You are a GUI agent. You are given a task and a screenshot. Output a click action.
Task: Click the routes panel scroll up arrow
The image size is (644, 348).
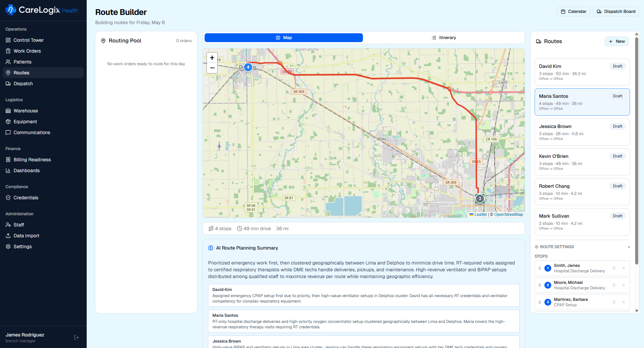pyautogui.click(x=637, y=34)
